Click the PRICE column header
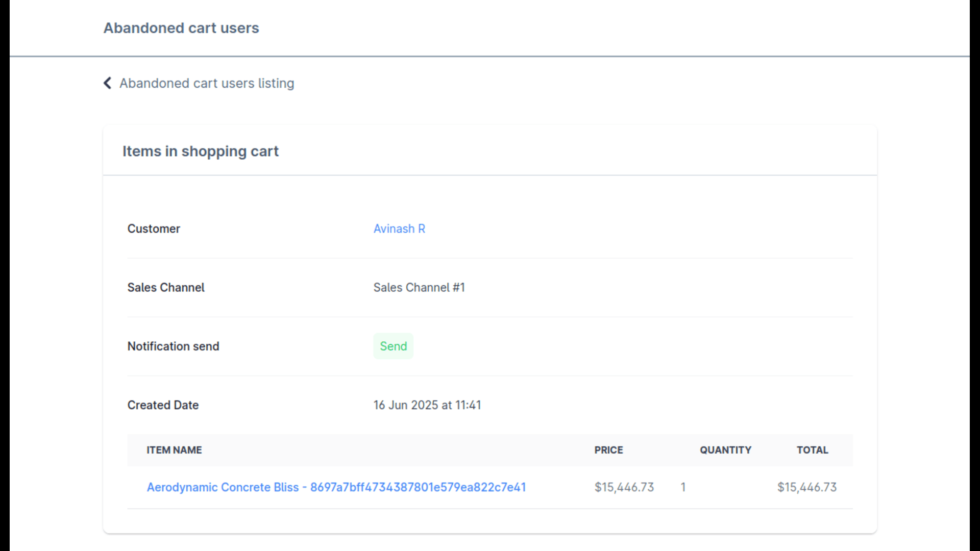This screenshot has width=980, height=551. click(x=608, y=450)
